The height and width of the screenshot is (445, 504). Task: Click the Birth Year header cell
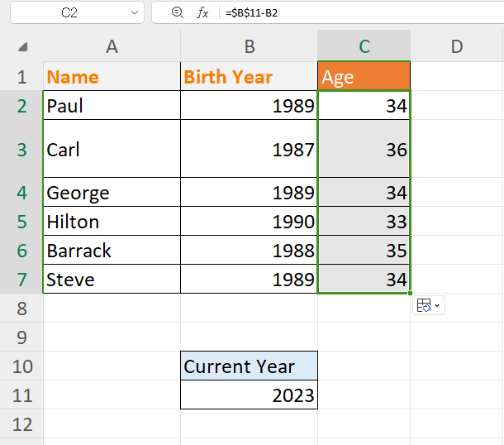249,76
